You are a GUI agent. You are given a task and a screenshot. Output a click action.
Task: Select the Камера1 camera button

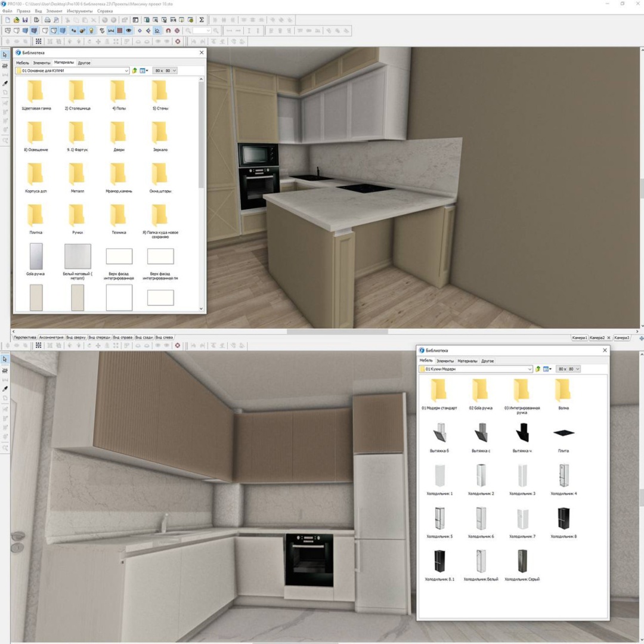click(x=580, y=338)
